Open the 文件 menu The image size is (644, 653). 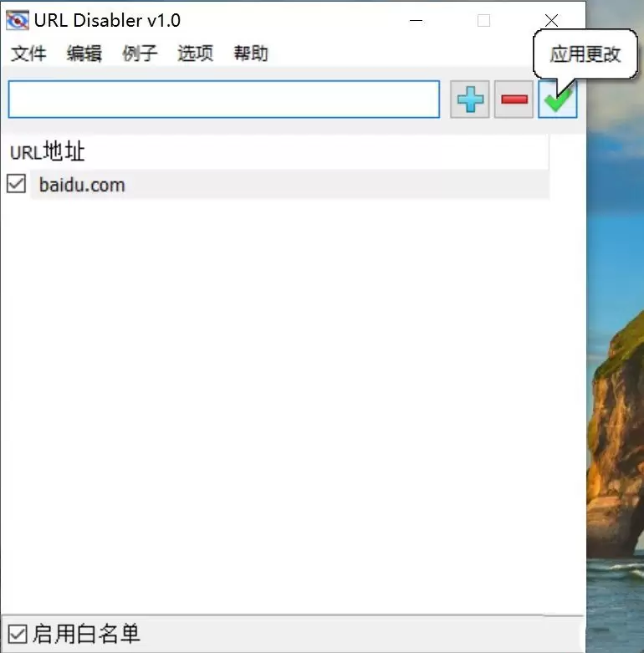[x=28, y=54]
